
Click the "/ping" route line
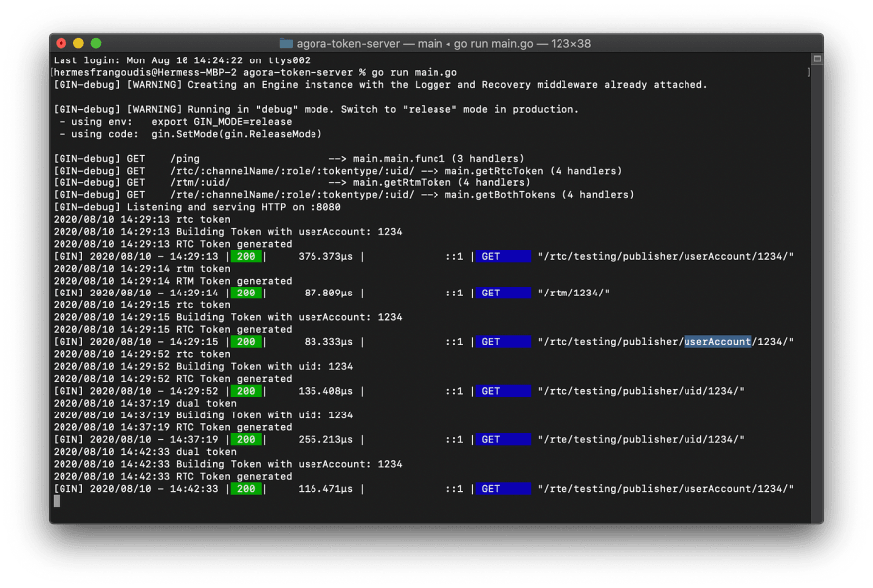pyautogui.click(x=289, y=158)
